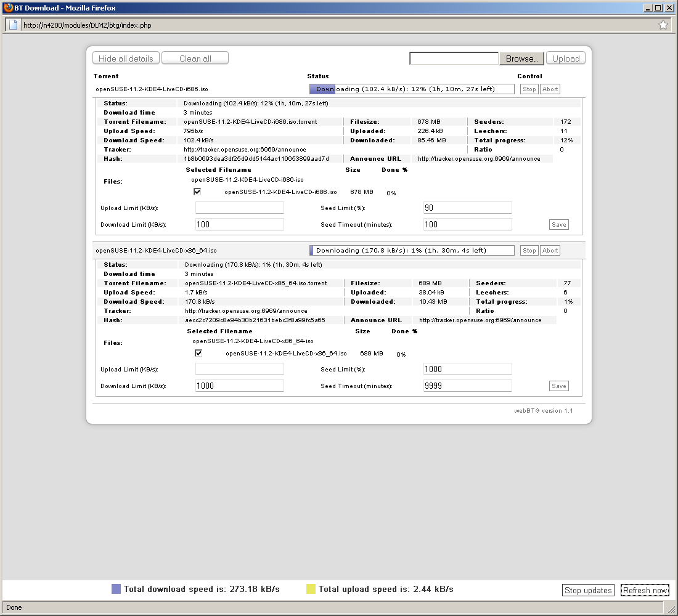This screenshot has width=678, height=616.
Task: Click the Stop updates button
Action: tap(588, 590)
